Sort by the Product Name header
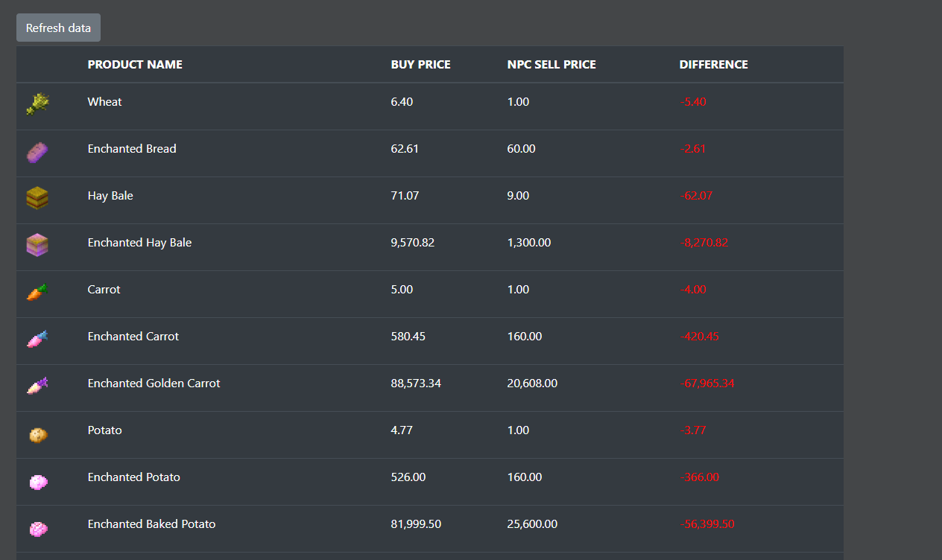The width and height of the screenshot is (942, 560). point(135,65)
